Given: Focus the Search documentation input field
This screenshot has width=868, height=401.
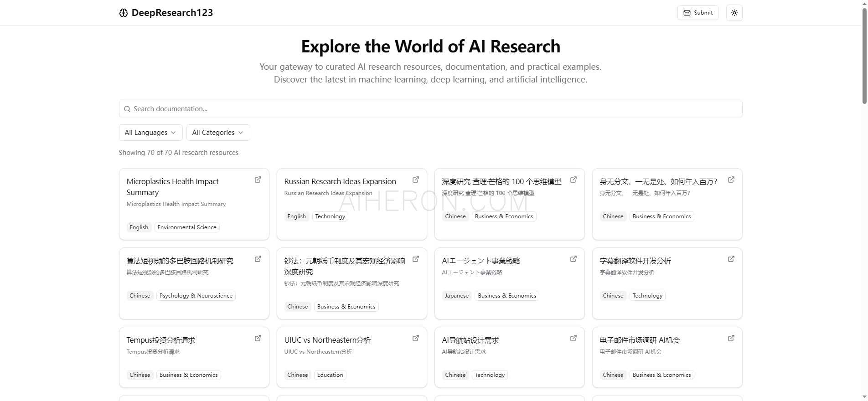Looking at the screenshot, I should click(x=430, y=109).
